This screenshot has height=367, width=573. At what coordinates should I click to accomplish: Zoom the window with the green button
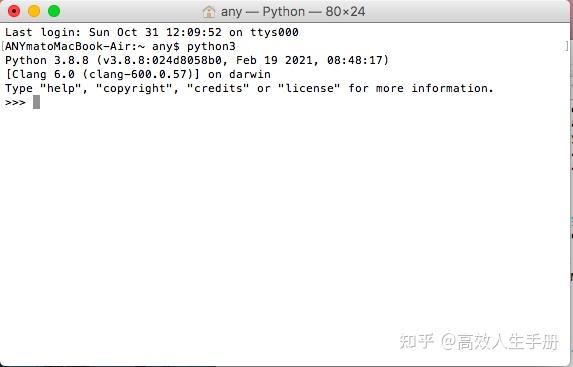pyautogui.click(x=54, y=11)
